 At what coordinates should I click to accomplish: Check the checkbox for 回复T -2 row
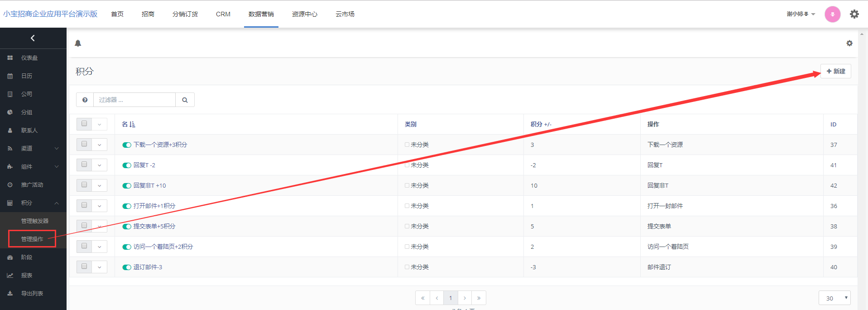coord(84,165)
